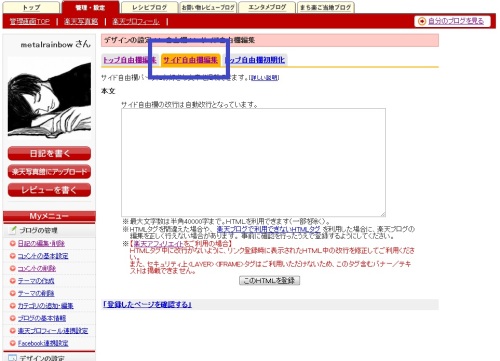Click the pencil icon beside ブログの管理
This screenshot has width=500, height=361.
(12, 230)
